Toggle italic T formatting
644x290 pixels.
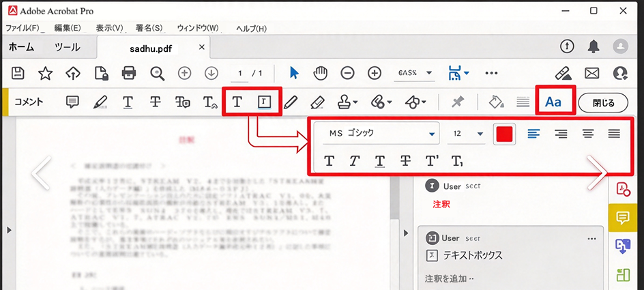[x=354, y=162]
